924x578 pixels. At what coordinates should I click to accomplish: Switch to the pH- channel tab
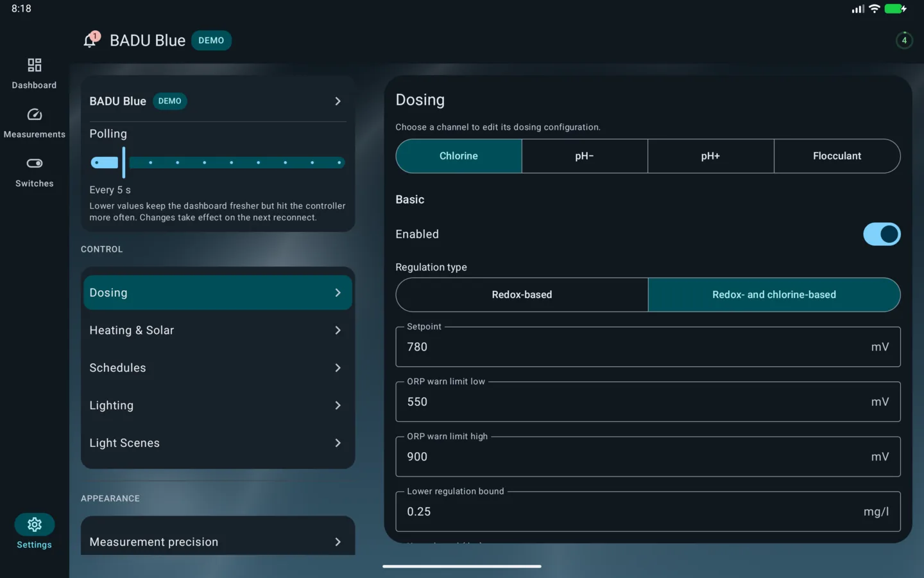pyautogui.click(x=585, y=156)
